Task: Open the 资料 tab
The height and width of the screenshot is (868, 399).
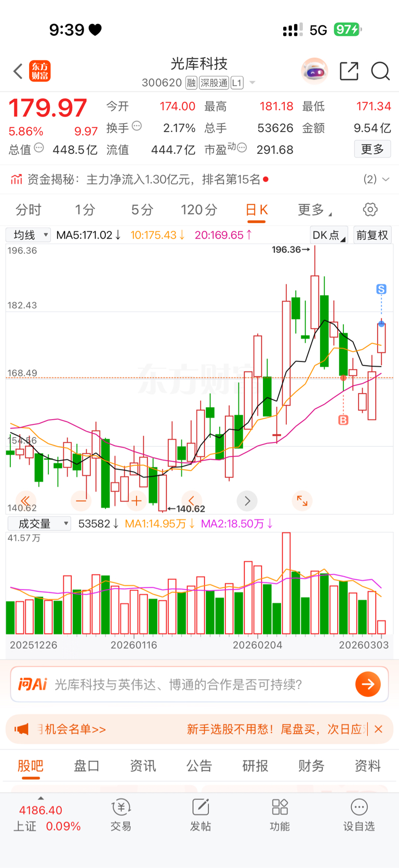Action: [x=367, y=766]
